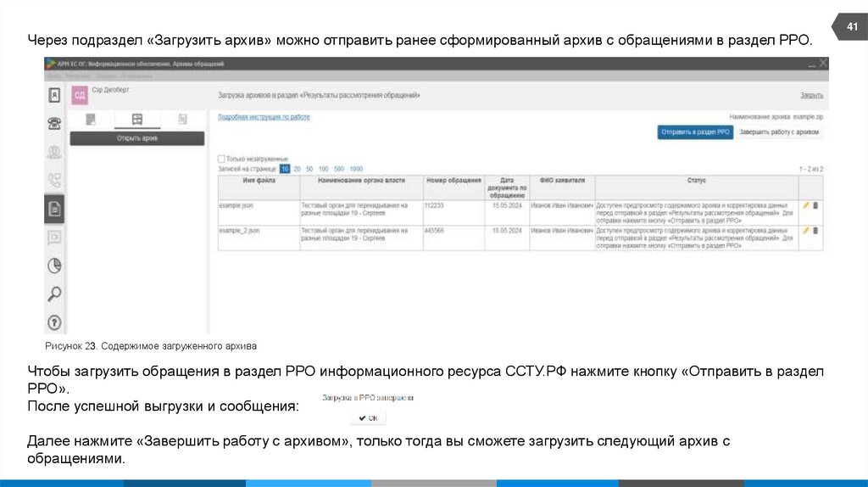The image size is (868, 487).
Task: Click the ФИО заявителя column header
Action: pyautogui.click(x=563, y=188)
